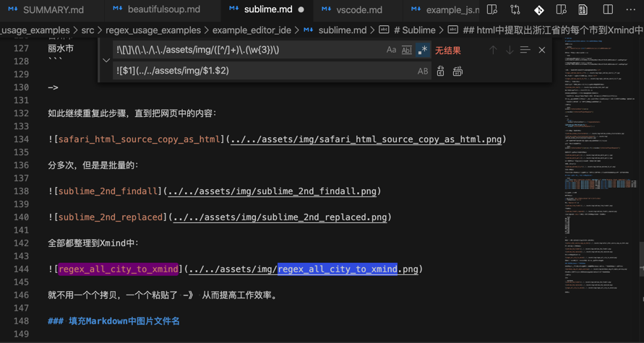
Task: Toggle Preserve Case (AB) in replace box
Action: click(423, 71)
